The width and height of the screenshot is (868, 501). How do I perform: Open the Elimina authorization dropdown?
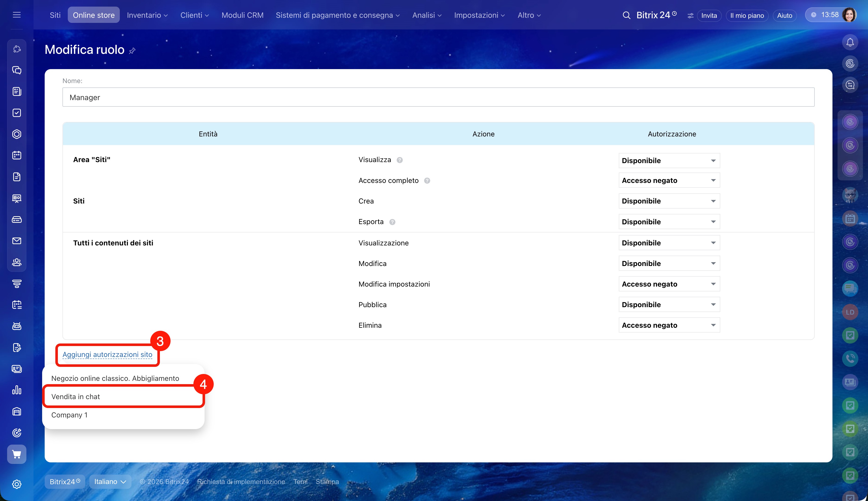click(669, 325)
